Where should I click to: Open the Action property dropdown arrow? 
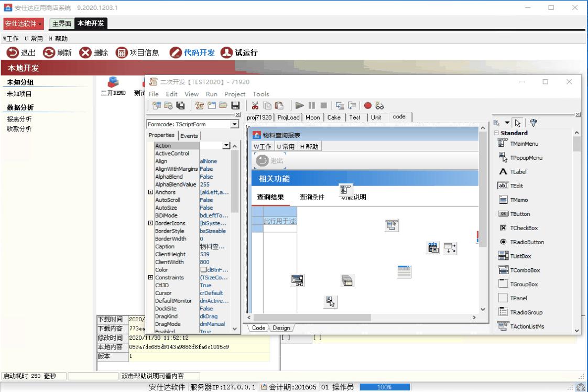click(x=226, y=146)
